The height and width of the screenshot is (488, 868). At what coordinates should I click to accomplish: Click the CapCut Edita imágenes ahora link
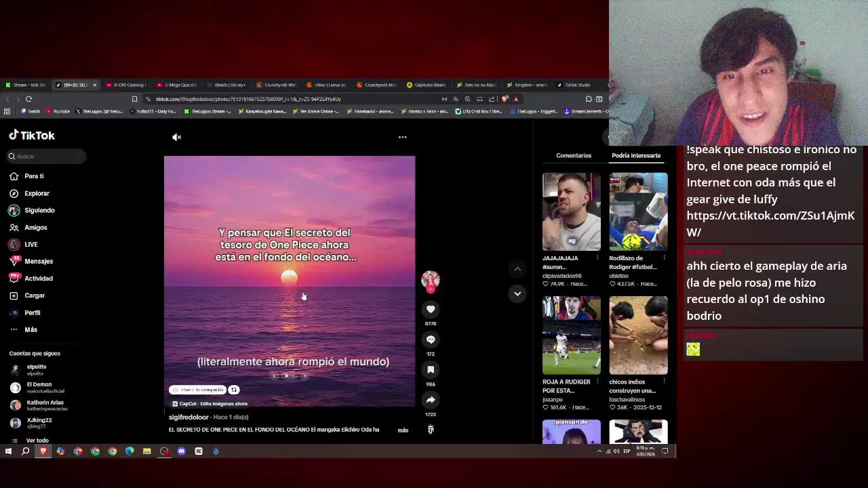[209, 404]
